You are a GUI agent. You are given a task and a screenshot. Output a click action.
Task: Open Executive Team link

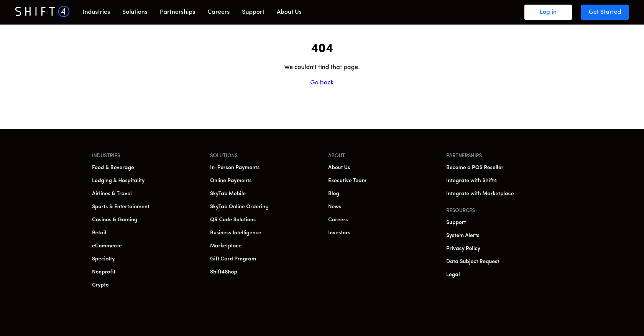[347, 181]
